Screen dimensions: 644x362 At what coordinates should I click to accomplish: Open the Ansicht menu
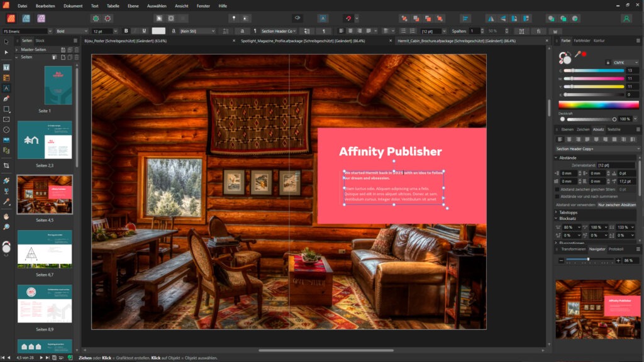click(x=182, y=6)
